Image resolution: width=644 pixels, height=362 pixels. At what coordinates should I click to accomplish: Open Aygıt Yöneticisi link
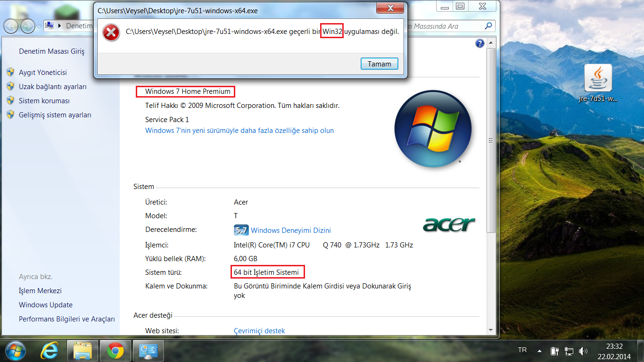click(43, 73)
